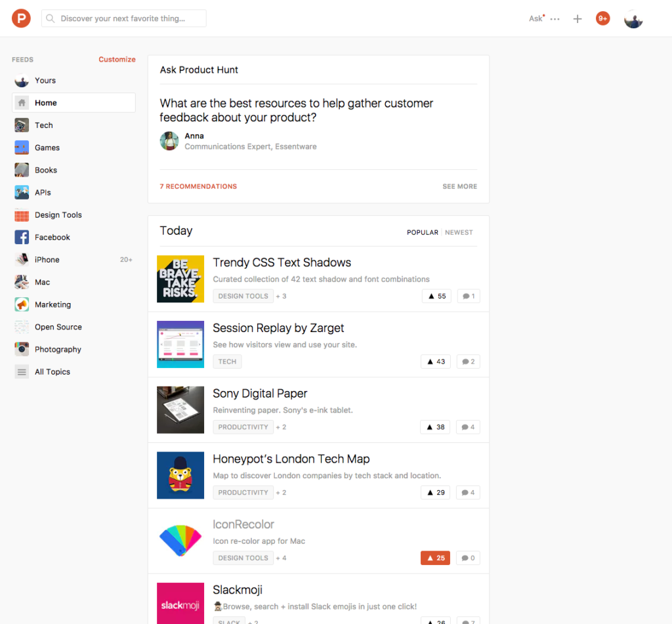Upvote Session Replay by Zarget (43)
Image resolution: width=672 pixels, height=624 pixels.
point(436,362)
